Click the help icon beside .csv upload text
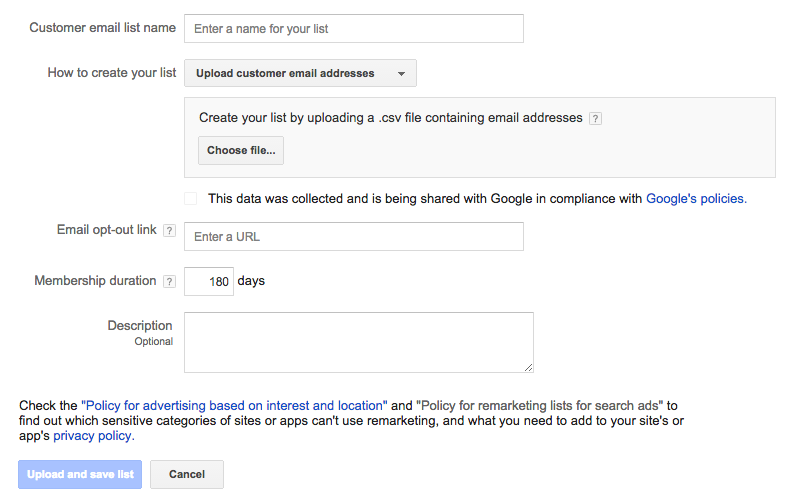The height and width of the screenshot is (498, 796). (x=595, y=118)
